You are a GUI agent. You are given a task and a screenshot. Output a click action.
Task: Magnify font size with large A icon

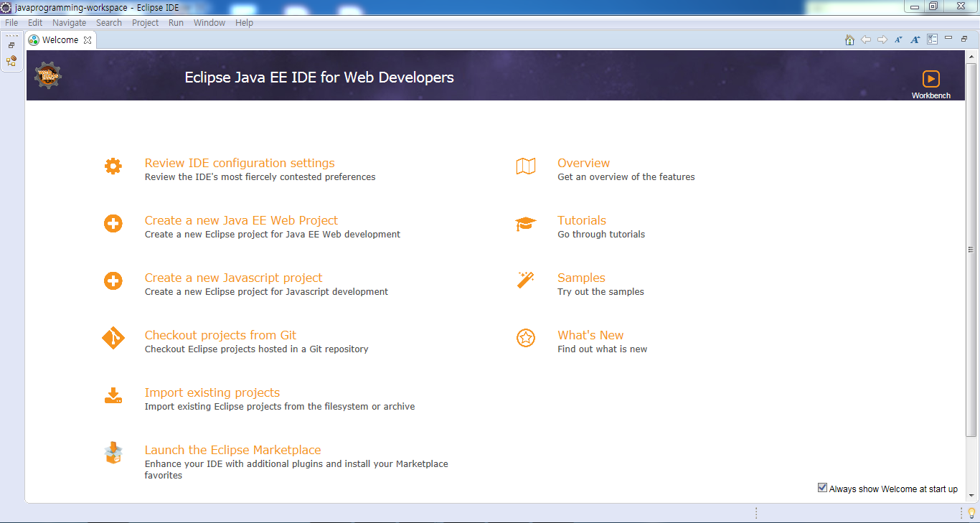point(915,40)
